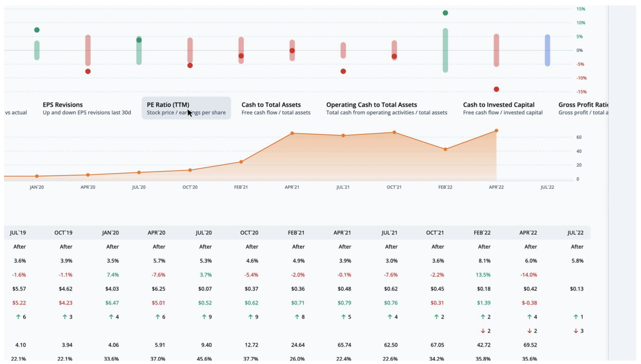This screenshot has width=641, height=364.
Task: Select Operating Cash to Total Assets tab
Action: [x=386, y=108]
